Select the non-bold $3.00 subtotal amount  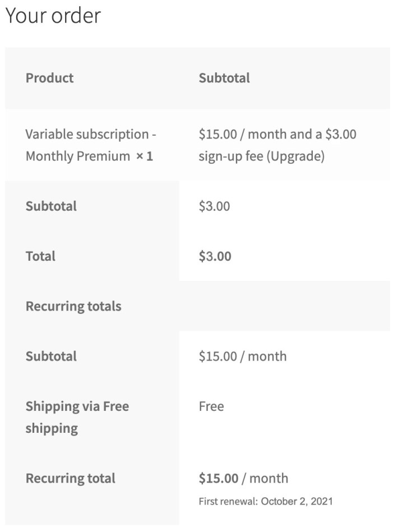(214, 206)
